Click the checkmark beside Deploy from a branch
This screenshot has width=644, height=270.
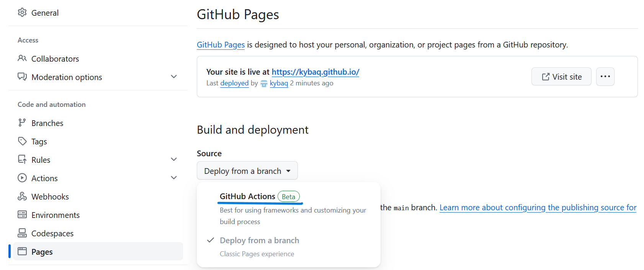(210, 240)
